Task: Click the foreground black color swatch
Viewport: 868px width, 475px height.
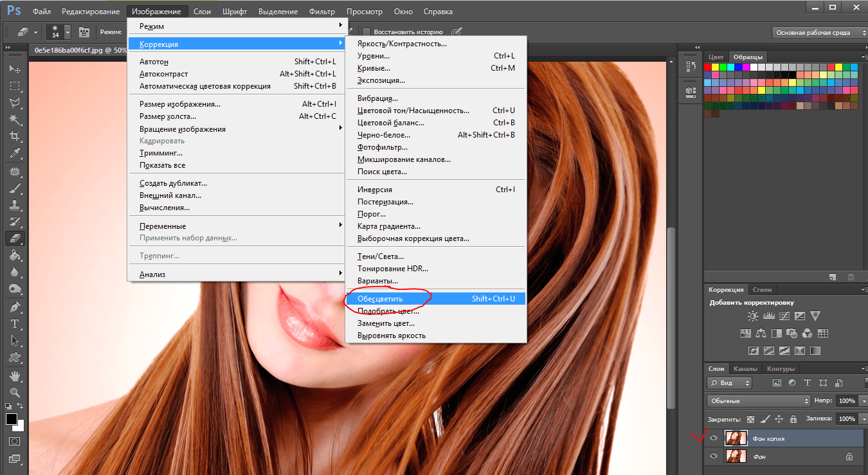Action: click(12, 419)
